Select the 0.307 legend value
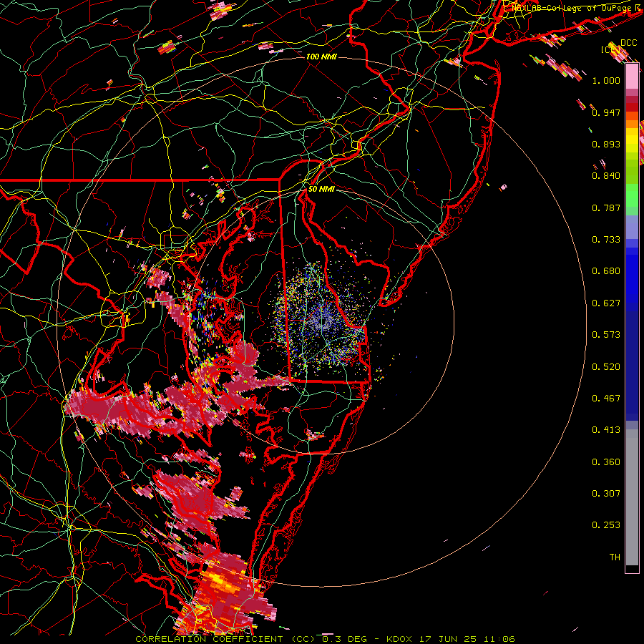644x644 pixels. pyautogui.click(x=606, y=494)
